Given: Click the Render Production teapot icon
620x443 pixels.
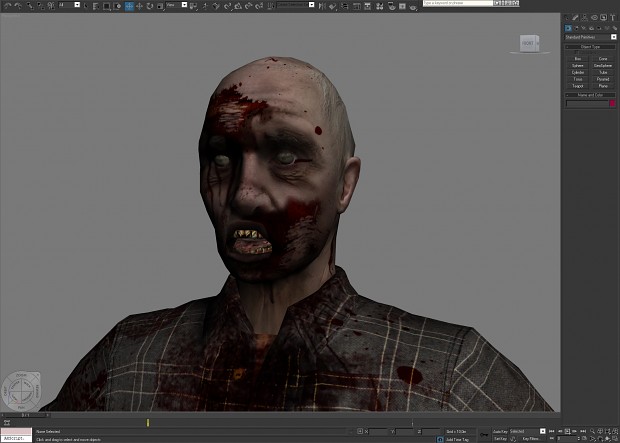Looking at the screenshot, I should tap(413, 7).
